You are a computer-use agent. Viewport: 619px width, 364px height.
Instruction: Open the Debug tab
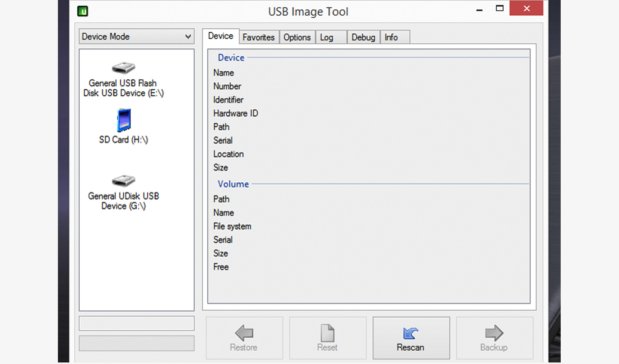363,37
